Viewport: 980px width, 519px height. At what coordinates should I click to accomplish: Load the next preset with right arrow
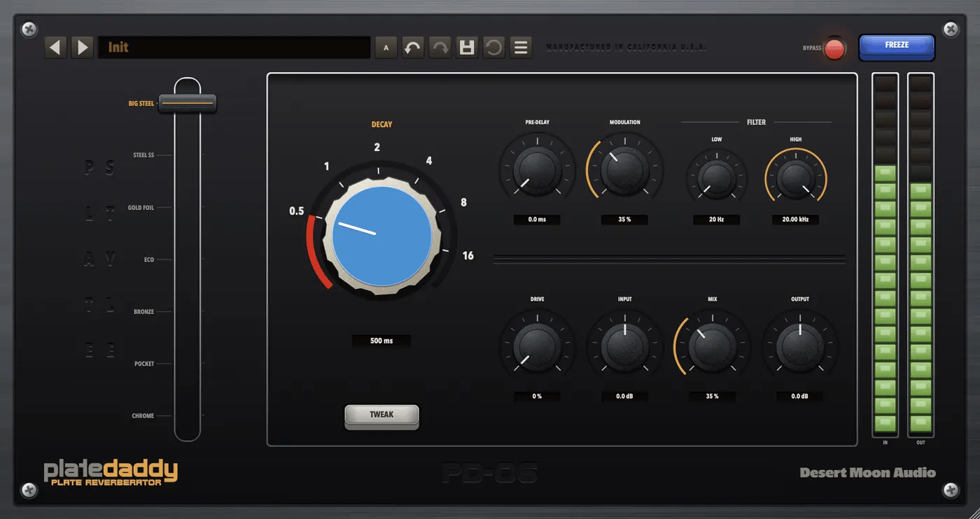83,48
